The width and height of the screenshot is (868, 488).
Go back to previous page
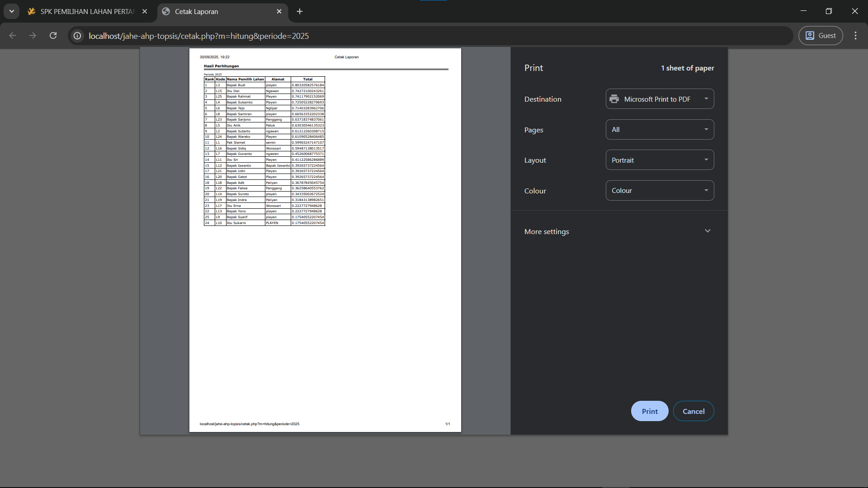coord(13,36)
